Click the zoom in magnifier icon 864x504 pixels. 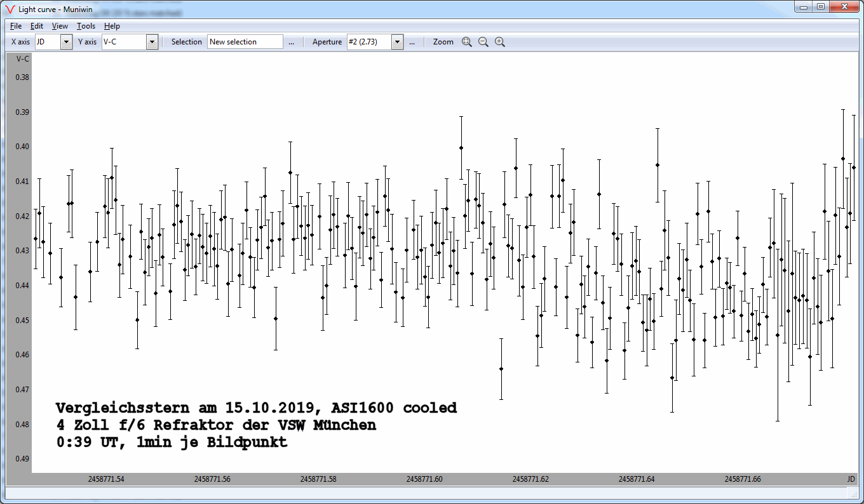[x=500, y=42]
